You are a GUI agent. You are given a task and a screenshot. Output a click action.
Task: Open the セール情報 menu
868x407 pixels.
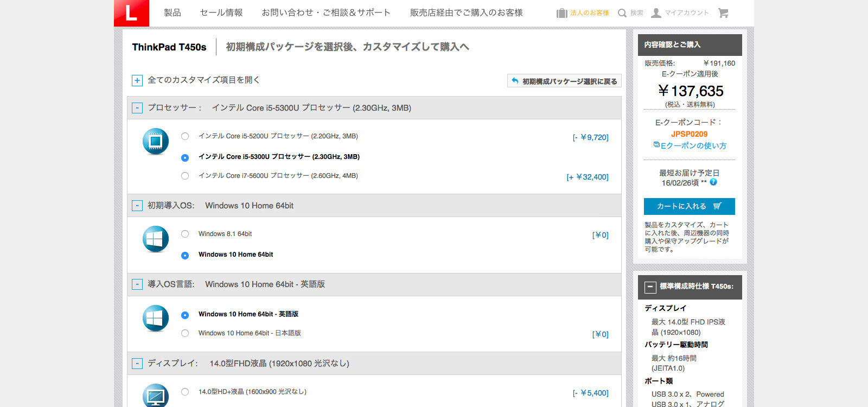coord(221,12)
